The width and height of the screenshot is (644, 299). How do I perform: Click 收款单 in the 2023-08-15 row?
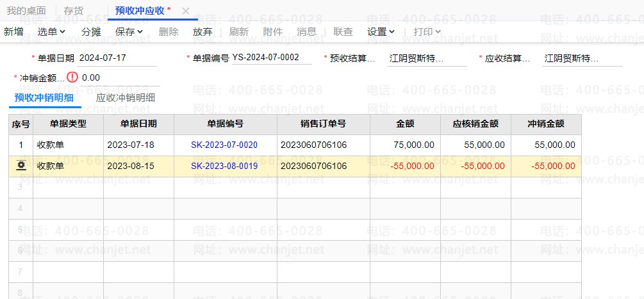tap(51, 166)
